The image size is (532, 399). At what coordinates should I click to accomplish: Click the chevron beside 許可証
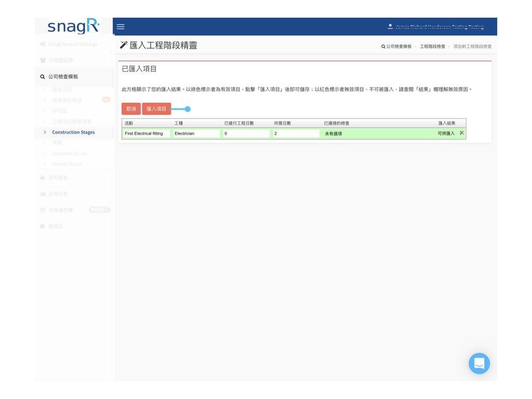point(45,111)
